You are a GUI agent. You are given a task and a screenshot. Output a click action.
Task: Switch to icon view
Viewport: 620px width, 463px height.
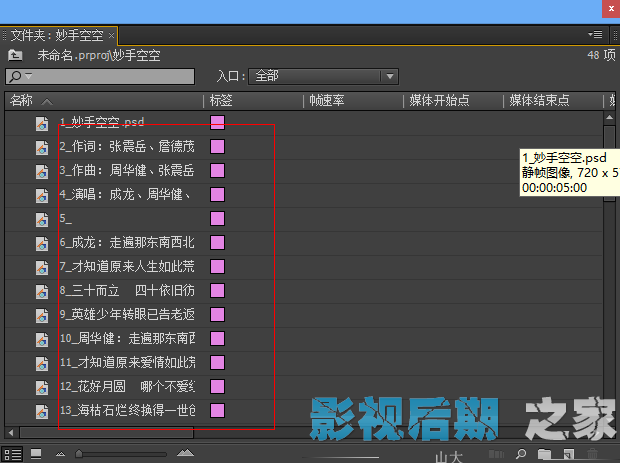(x=36, y=454)
